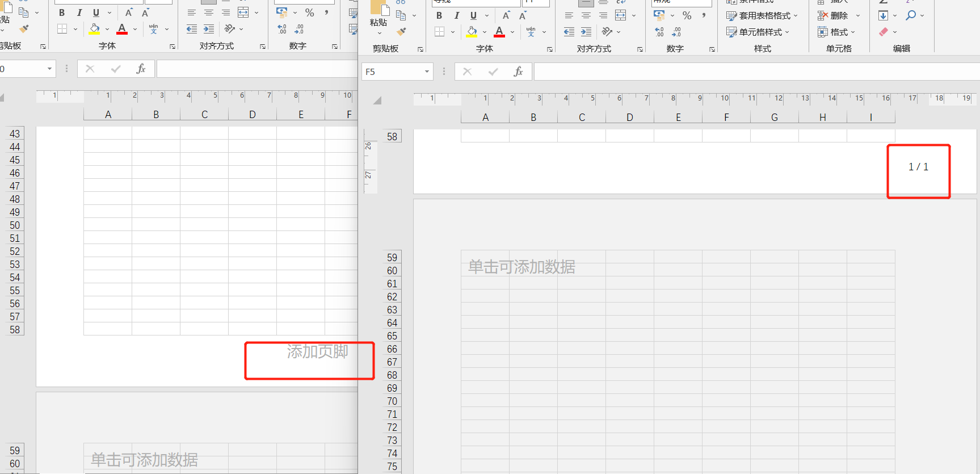Center text horizontally in the left window
Screen dimensions: 980x474
click(208, 13)
